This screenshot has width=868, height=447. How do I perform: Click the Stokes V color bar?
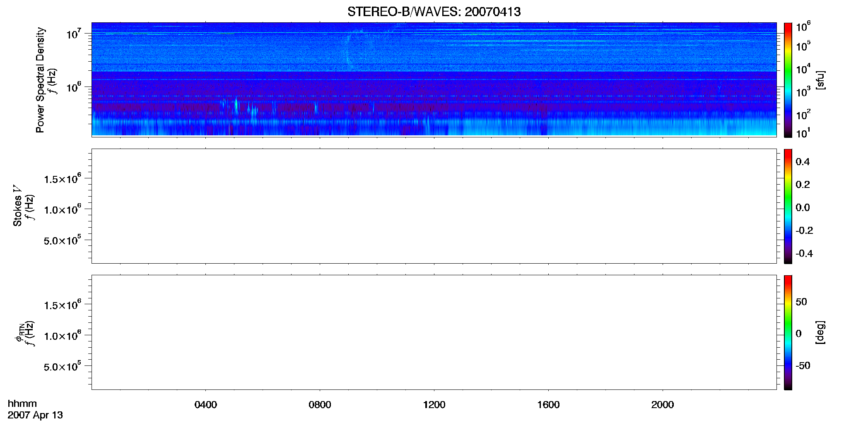point(788,206)
